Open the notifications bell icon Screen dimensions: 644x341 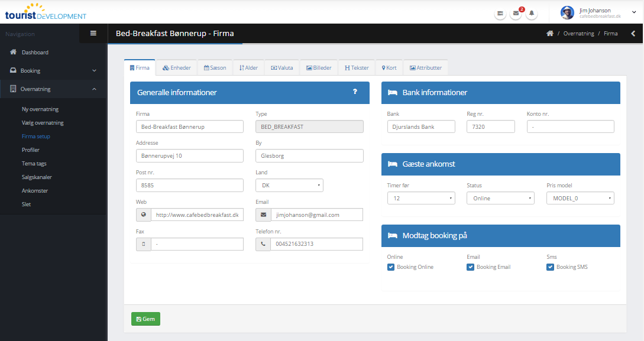532,13
